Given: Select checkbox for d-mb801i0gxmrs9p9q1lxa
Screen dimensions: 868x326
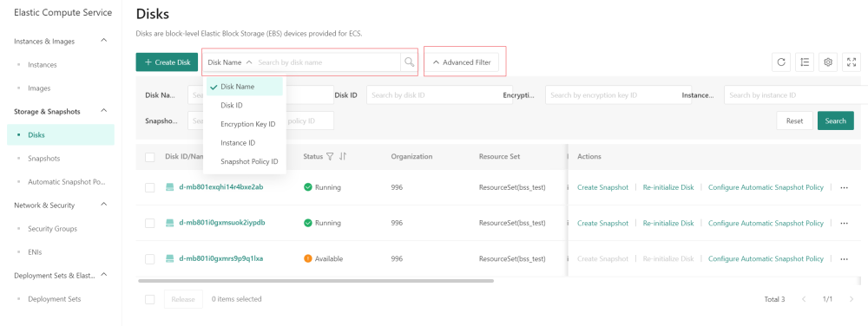Looking at the screenshot, I should (x=149, y=258).
